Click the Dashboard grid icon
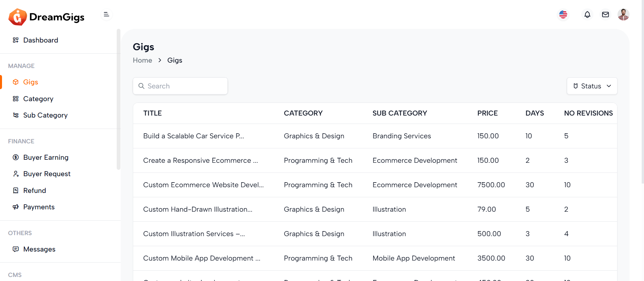This screenshot has width=644, height=281. click(16, 40)
